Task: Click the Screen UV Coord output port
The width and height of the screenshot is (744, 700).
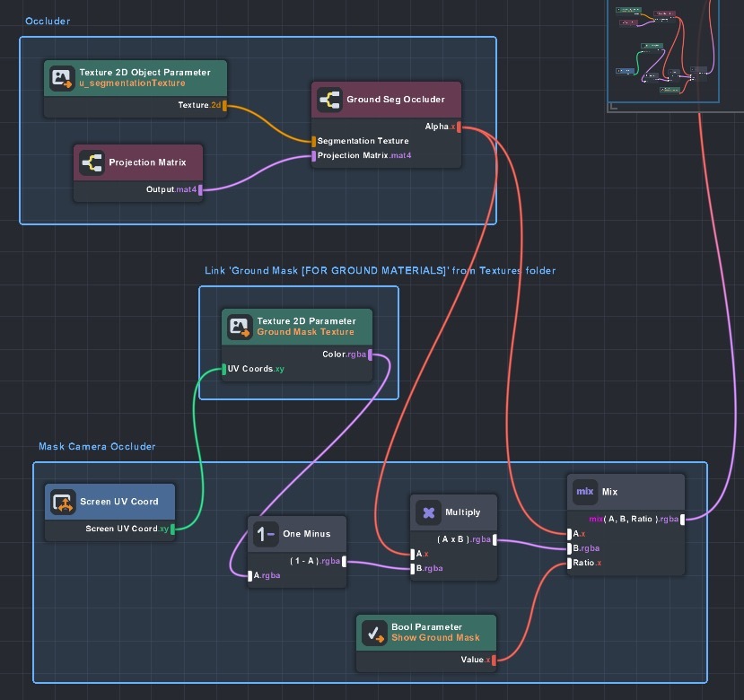Action: click(x=172, y=529)
